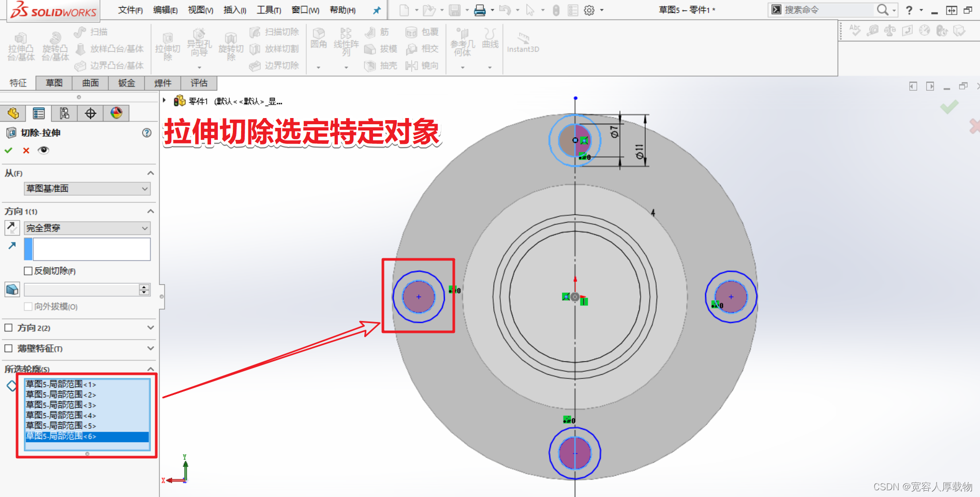This screenshot has height=497, width=980.
Task: Switch to the 钣金 tab
Action: coord(127,83)
